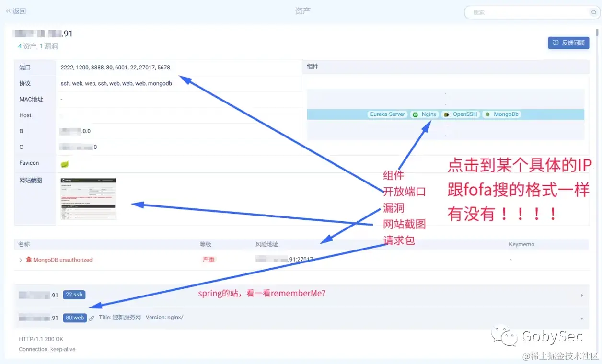Screen dimensions: 602x364
Task: Click the 等级 column header
Action: tap(206, 244)
